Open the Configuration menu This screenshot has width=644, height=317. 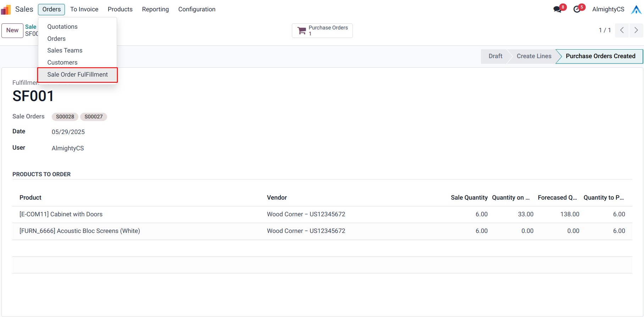coord(197,10)
